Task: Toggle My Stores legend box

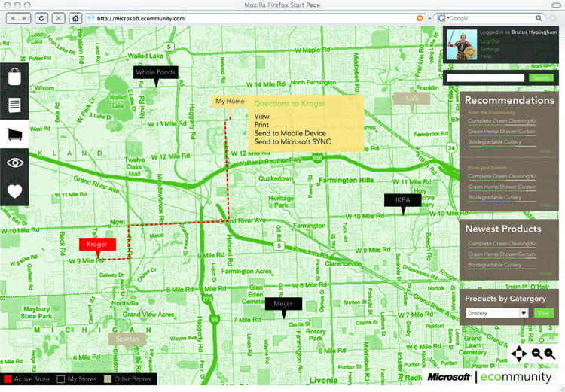Action: point(62,379)
